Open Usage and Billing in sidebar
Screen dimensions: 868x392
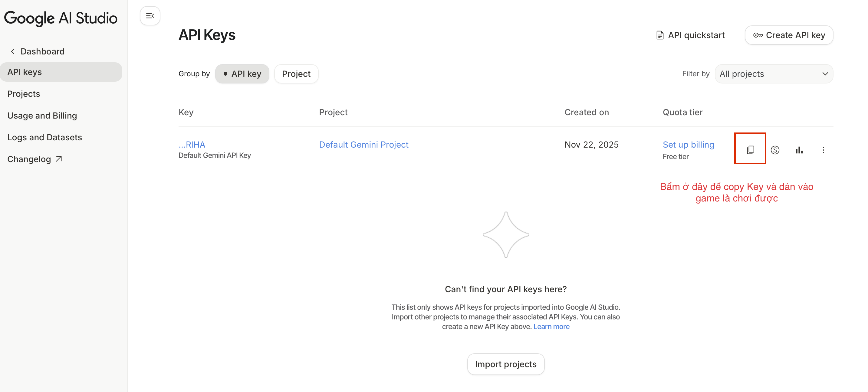point(42,116)
